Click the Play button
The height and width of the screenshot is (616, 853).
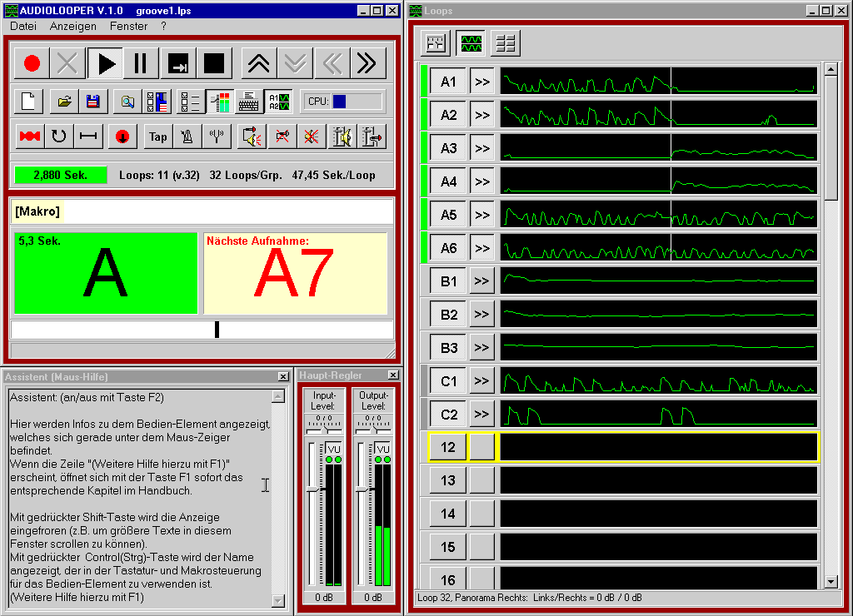106,63
